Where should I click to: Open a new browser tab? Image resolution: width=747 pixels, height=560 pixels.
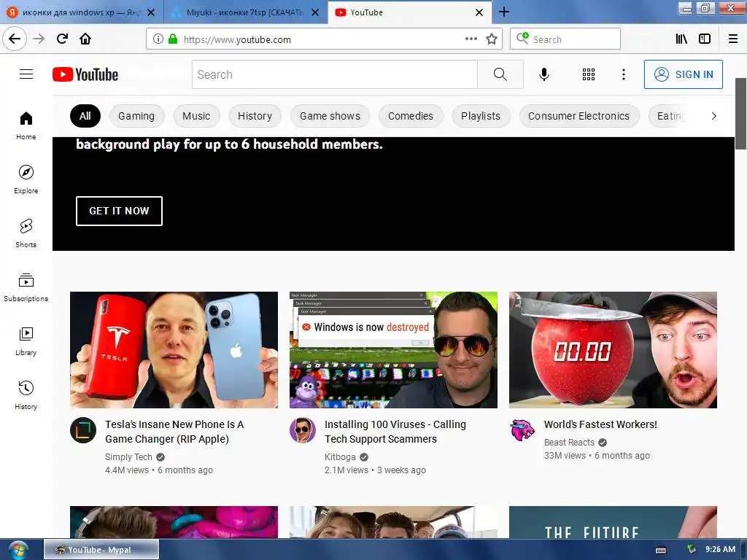coord(503,12)
